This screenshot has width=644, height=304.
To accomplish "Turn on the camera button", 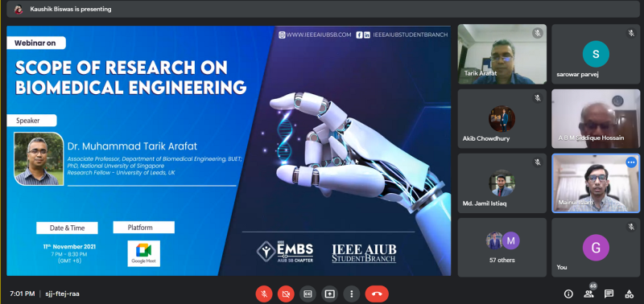I will pos(286,294).
